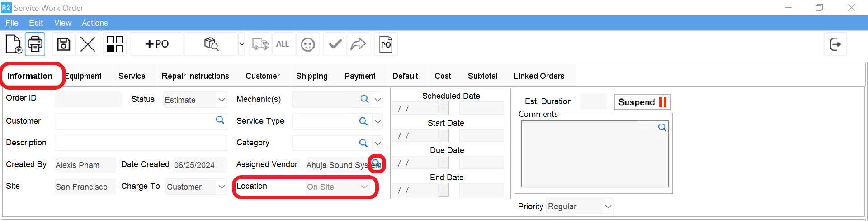Click the print icon in toolbar
Viewport: 868px width, 221px height.
(x=35, y=44)
